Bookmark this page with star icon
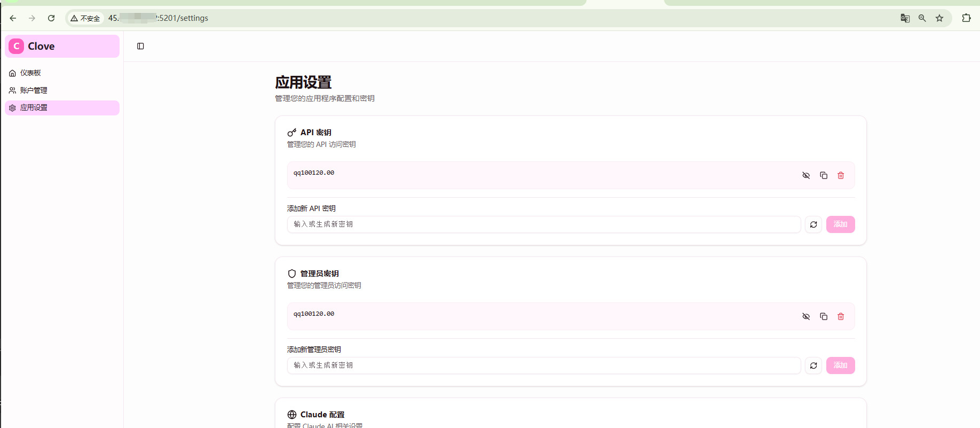 tap(939, 18)
